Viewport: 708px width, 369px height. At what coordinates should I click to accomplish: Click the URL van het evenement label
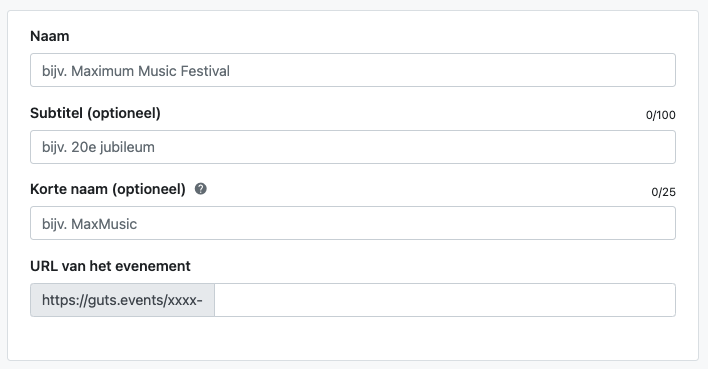coord(110,266)
